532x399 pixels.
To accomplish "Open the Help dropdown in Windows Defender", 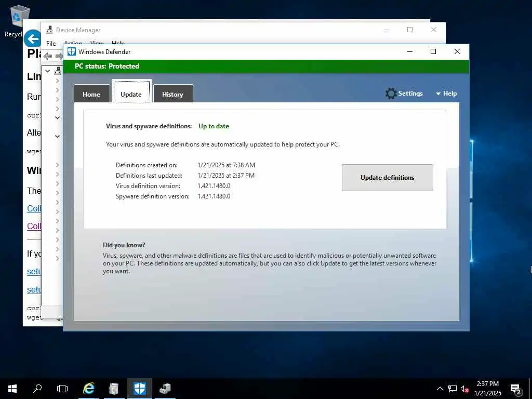I will click(446, 94).
